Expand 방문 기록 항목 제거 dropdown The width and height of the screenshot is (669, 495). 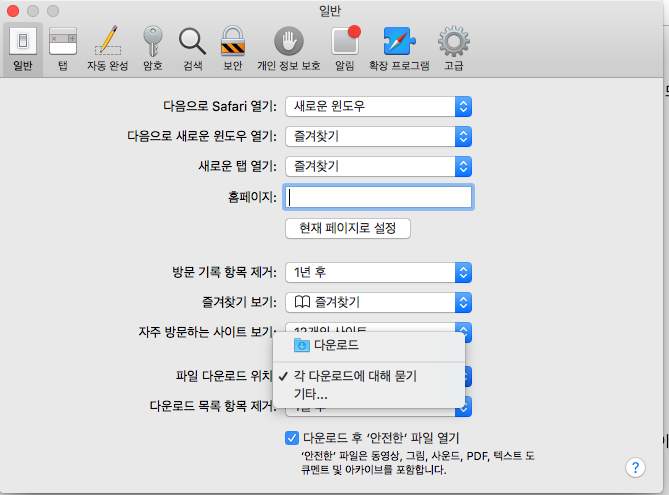[378, 272]
